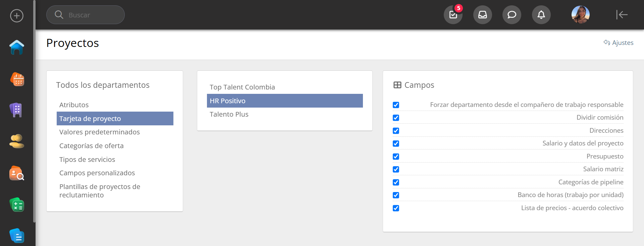Click the user profile avatar
This screenshot has width=644, height=246.
click(x=581, y=15)
